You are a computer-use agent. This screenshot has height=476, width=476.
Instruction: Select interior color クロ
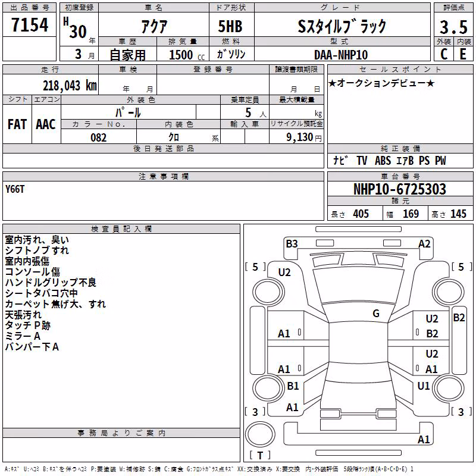tap(174, 137)
